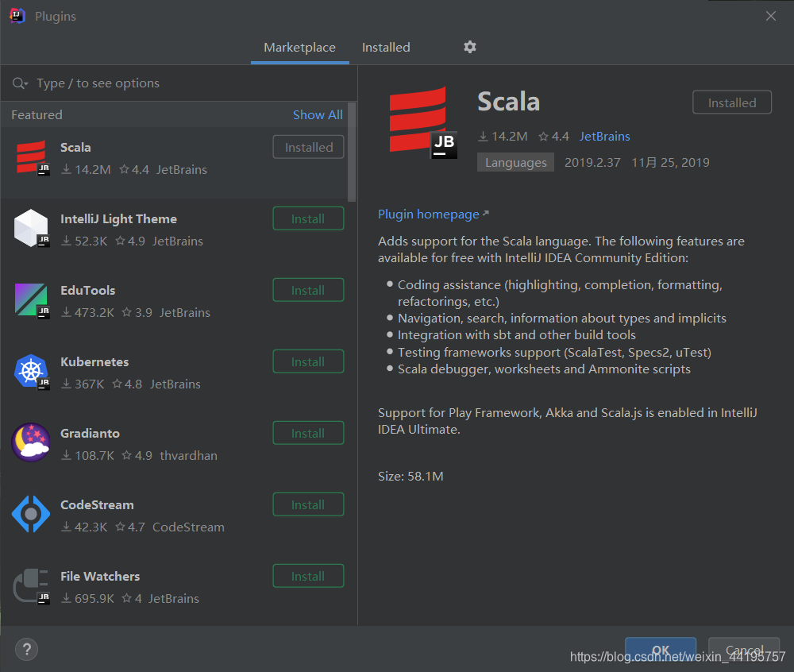Screen dimensions: 794x672
Task: Install the EduTools plugin
Action: coord(308,290)
